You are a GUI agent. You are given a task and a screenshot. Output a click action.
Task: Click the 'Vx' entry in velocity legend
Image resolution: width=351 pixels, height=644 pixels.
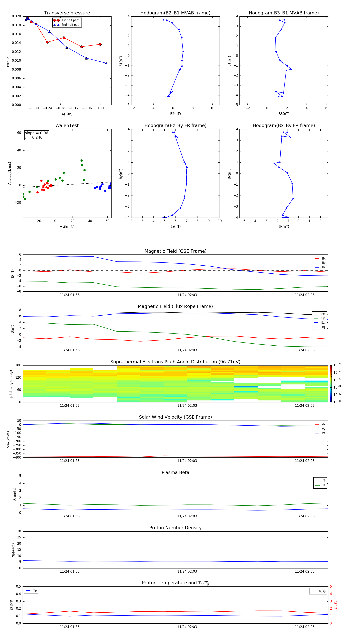320,424
